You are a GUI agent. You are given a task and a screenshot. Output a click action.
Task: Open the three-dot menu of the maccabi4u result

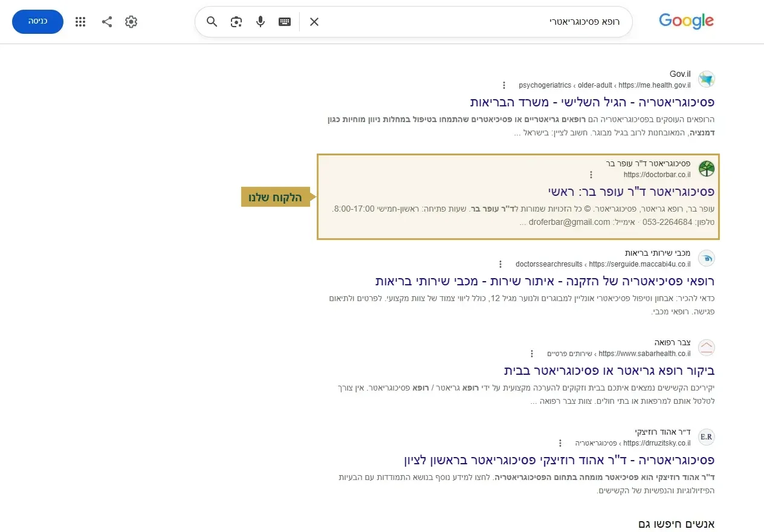[x=500, y=264]
